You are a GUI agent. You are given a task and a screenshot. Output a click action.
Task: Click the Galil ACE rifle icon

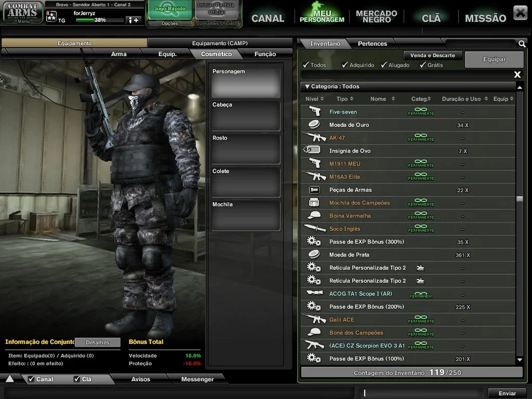[314, 319]
